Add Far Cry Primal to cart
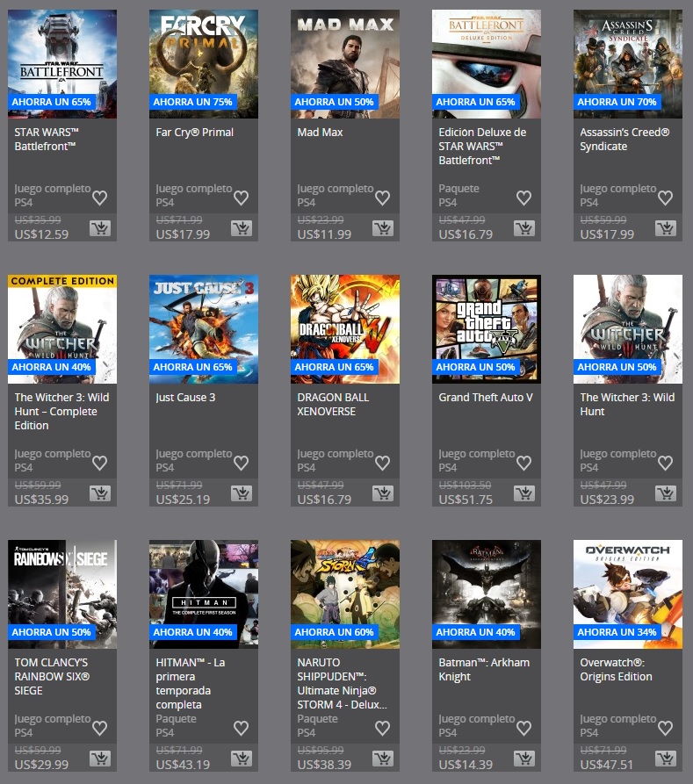Viewport: 693px width, 784px height. click(x=241, y=229)
